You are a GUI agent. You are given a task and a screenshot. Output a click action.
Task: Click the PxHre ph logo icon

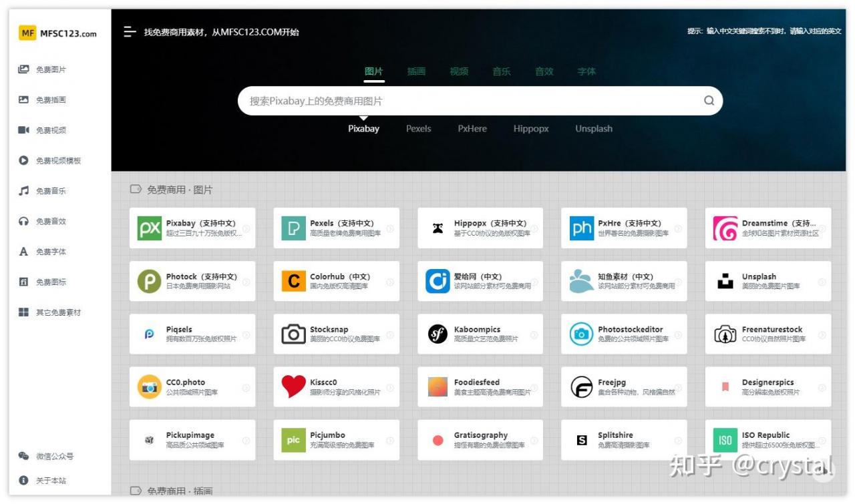(x=581, y=228)
